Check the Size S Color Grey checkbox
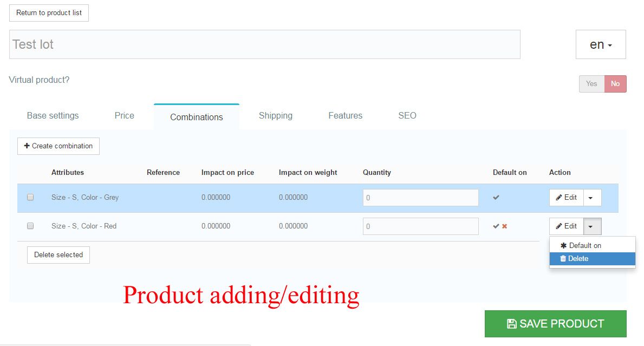644x346 pixels. tap(30, 198)
